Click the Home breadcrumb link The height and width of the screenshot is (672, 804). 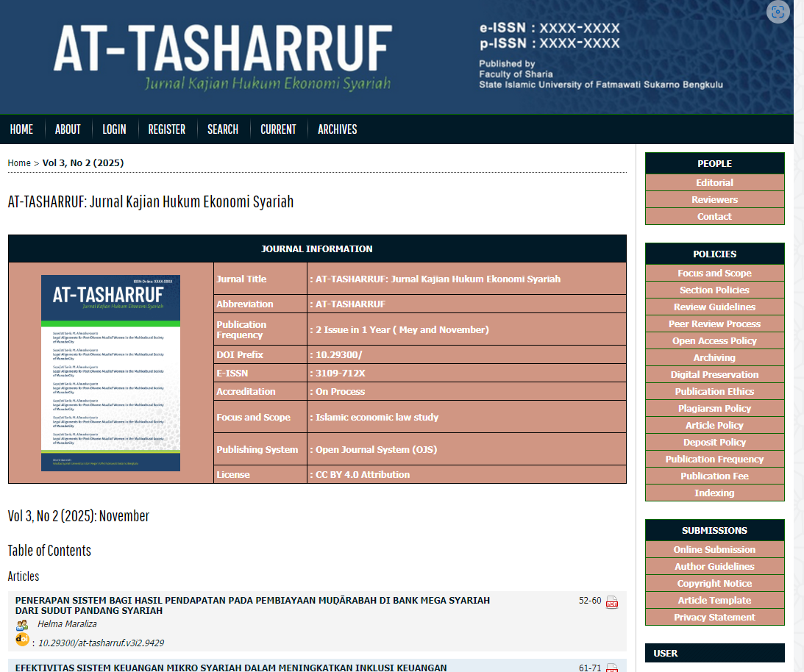[x=19, y=163]
